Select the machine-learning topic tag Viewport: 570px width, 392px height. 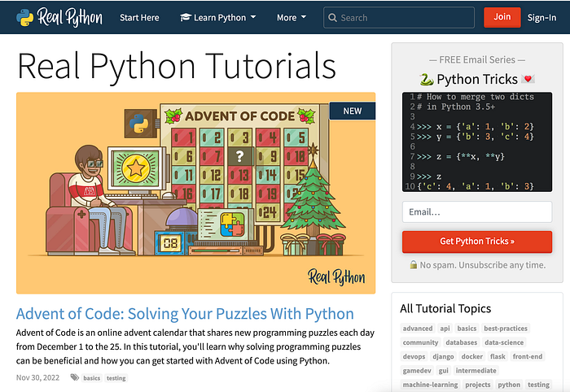click(x=430, y=385)
